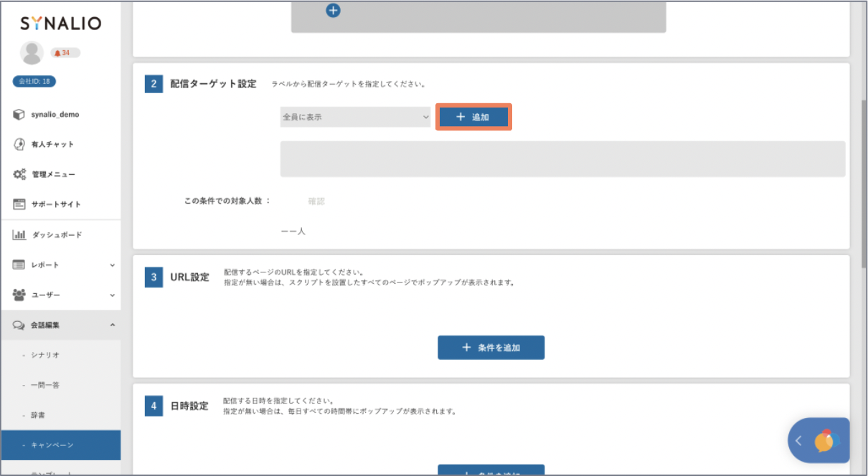868x476 pixels.
Task: Click the 確認 link for target count
Action: pyautogui.click(x=316, y=201)
